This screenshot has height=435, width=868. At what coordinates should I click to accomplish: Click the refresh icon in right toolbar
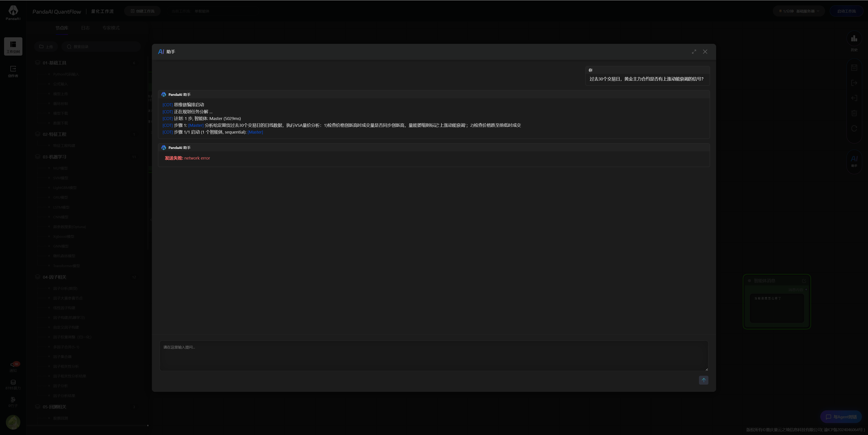tap(854, 128)
